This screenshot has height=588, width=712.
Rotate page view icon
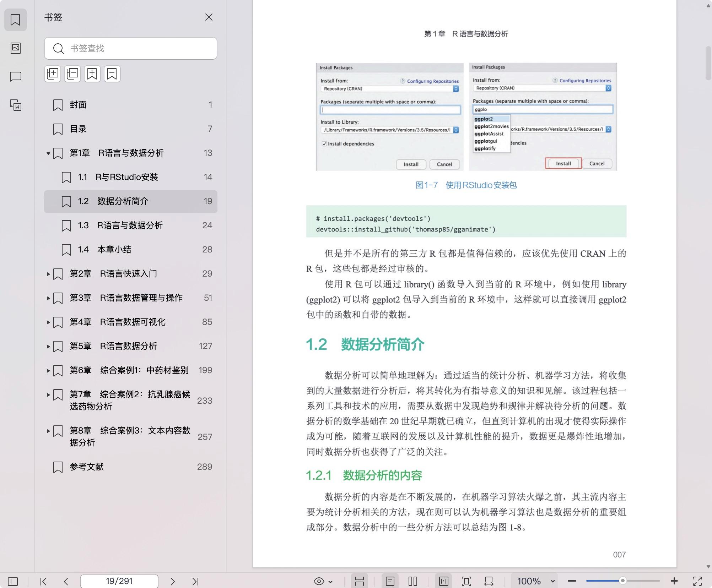coord(489,581)
